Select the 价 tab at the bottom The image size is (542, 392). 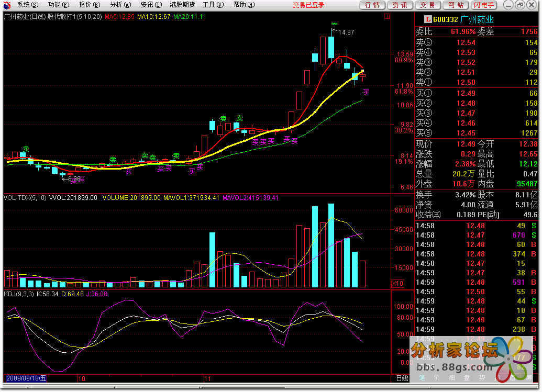(436, 378)
